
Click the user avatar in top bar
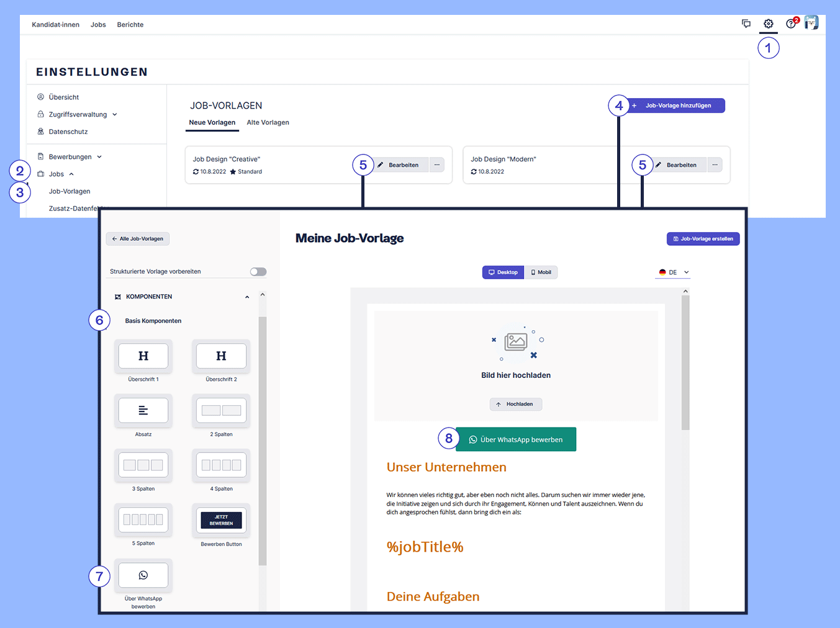[811, 24]
